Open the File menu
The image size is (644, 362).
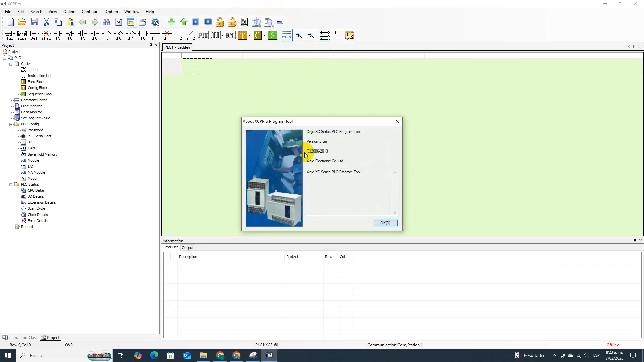(x=8, y=12)
